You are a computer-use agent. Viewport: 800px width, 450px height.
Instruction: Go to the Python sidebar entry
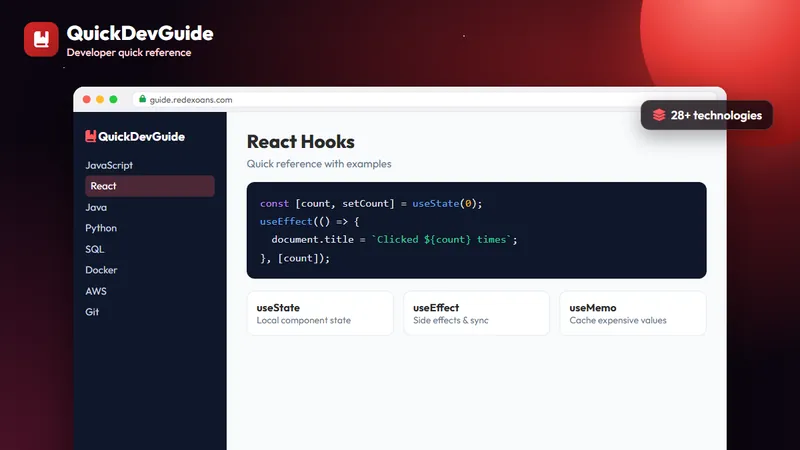coord(101,228)
